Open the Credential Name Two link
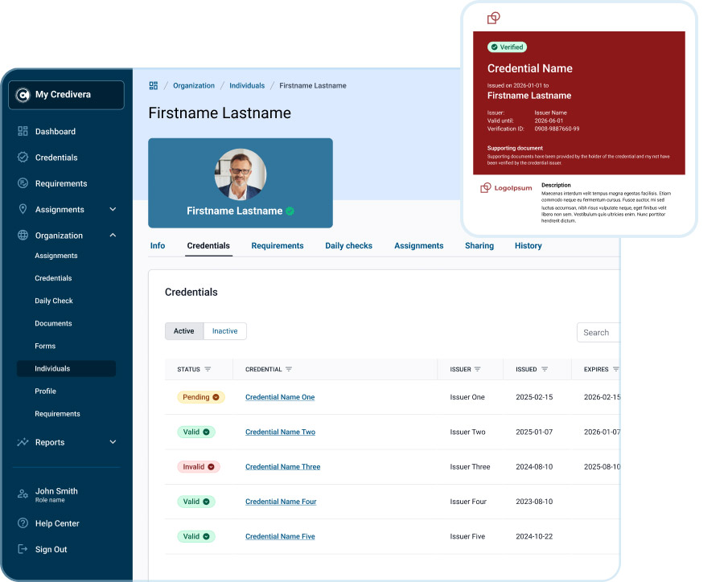This screenshot has width=728, height=582. pyautogui.click(x=281, y=432)
